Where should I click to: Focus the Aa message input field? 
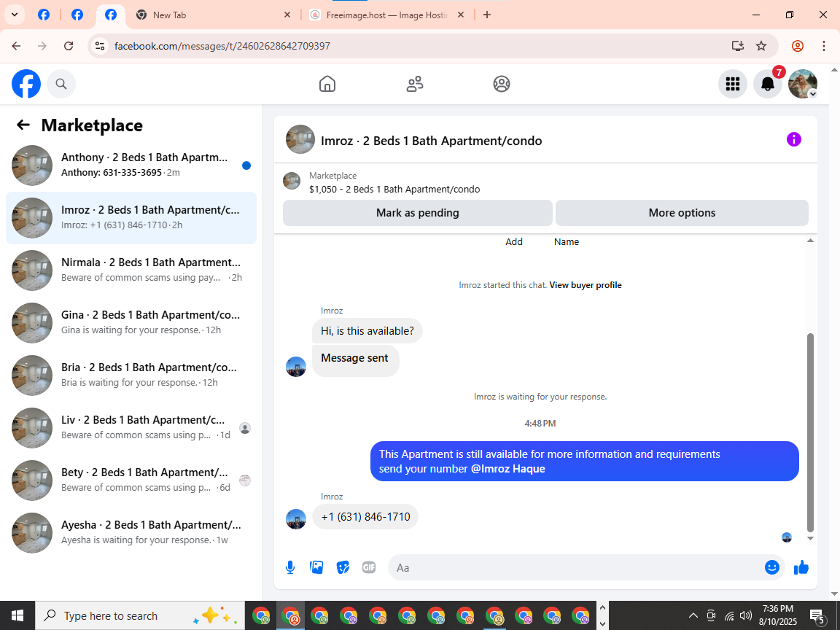(575, 567)
